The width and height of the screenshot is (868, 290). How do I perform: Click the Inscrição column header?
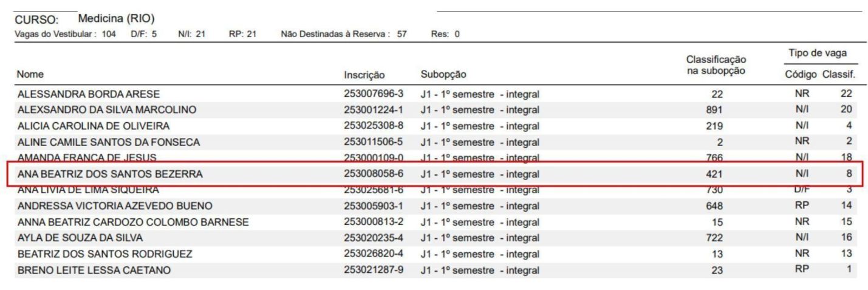[364, 75]
